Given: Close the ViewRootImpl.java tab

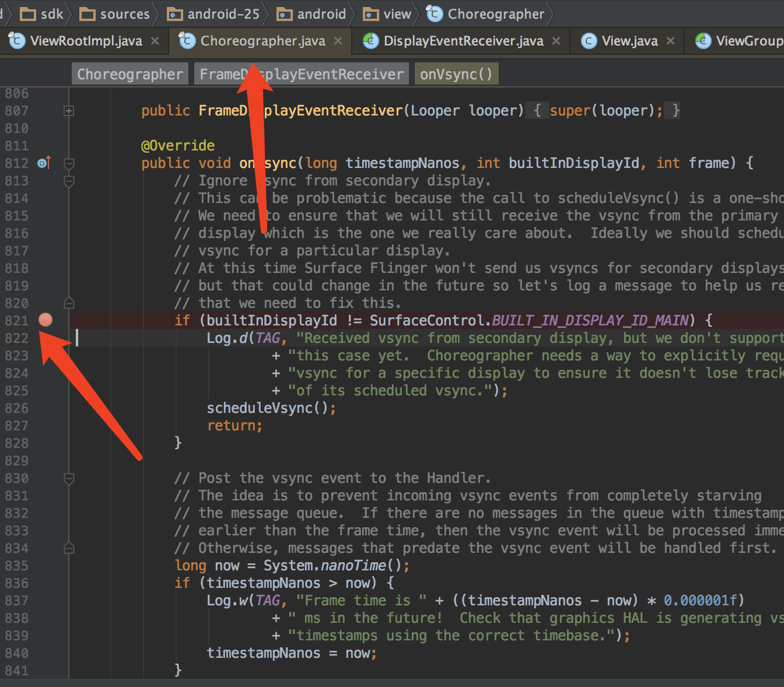Looking at the screenshot, I should click(155, 41).
